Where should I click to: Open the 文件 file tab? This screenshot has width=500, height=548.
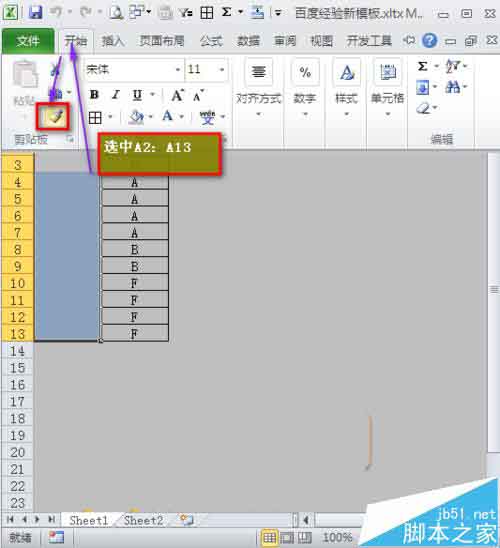(x=28, y=42)
